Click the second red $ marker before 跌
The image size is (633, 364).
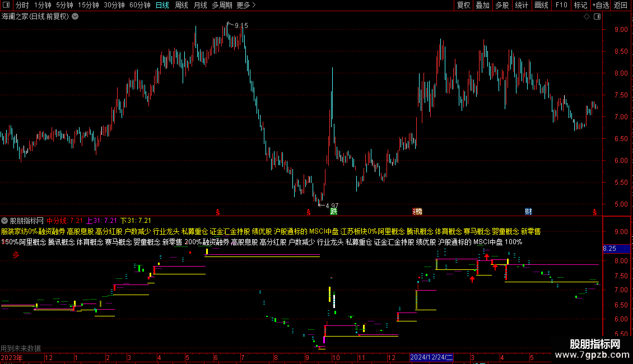coord(309,212)
